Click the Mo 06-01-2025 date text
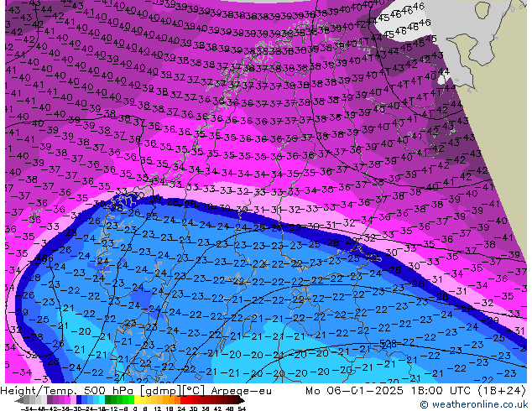 pos(355,391)
